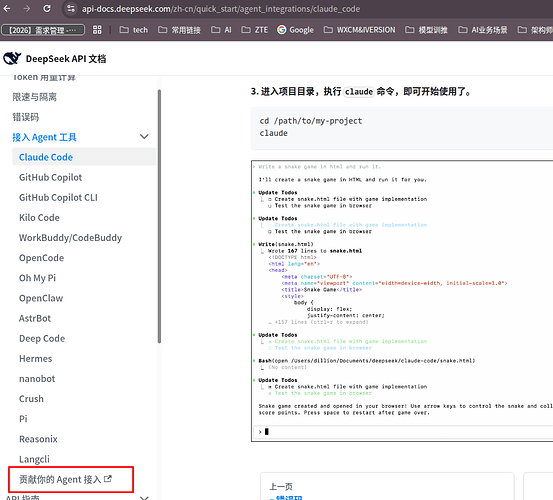553x500 pixels.
Task: Open the 常用链接 bookmark folder
Action: coord(179,30)
